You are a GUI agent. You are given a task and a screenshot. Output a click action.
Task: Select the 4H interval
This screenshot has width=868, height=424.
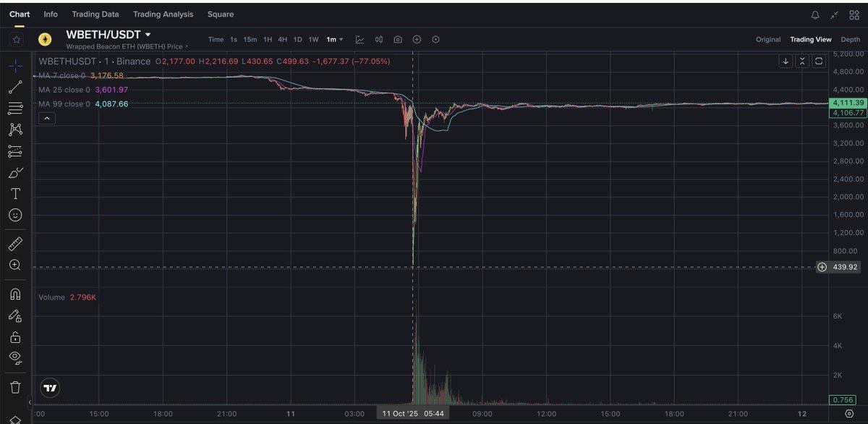click(x=283, y=39)
